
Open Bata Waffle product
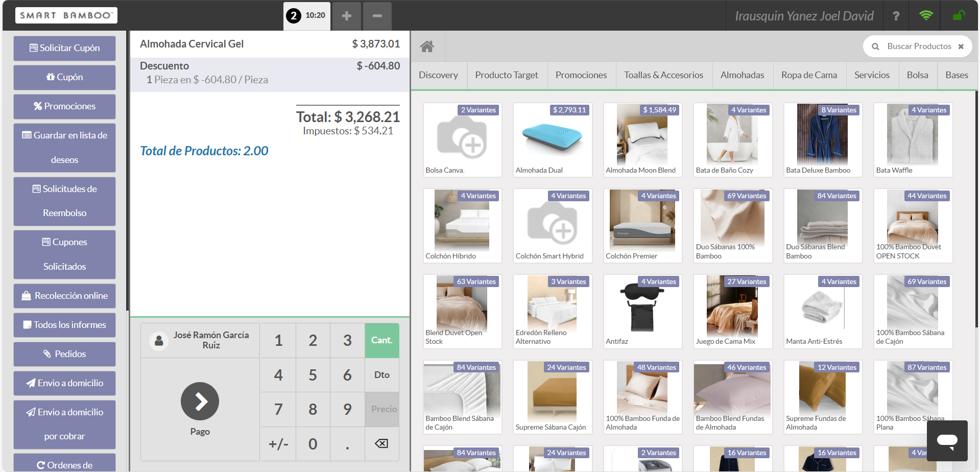[x=913, y=140]
